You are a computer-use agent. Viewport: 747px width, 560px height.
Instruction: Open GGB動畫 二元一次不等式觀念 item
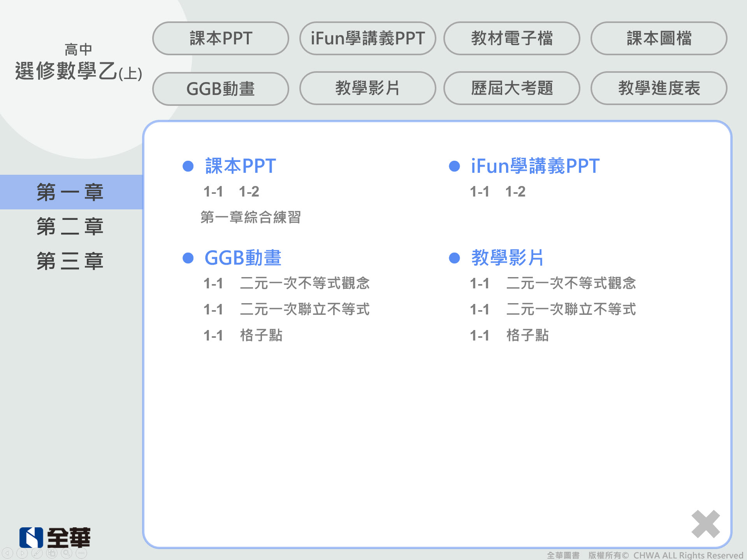click(286, 283)
